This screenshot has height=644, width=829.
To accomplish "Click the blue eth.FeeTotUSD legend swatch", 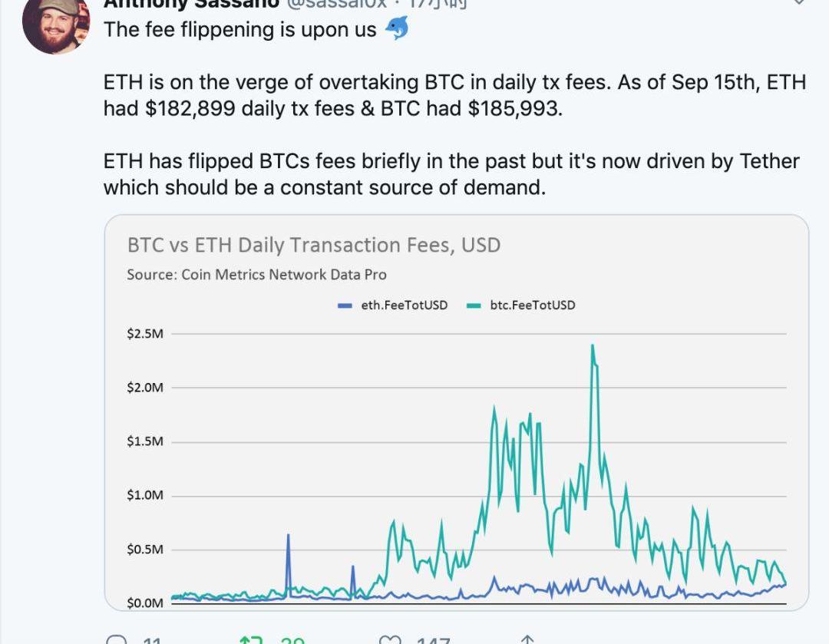I will [345, 305].
